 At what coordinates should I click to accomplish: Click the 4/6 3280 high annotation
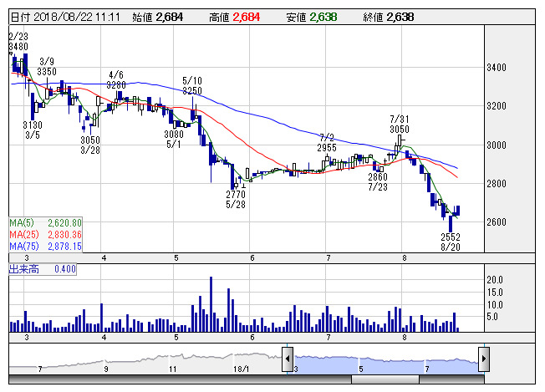point(116,80)
